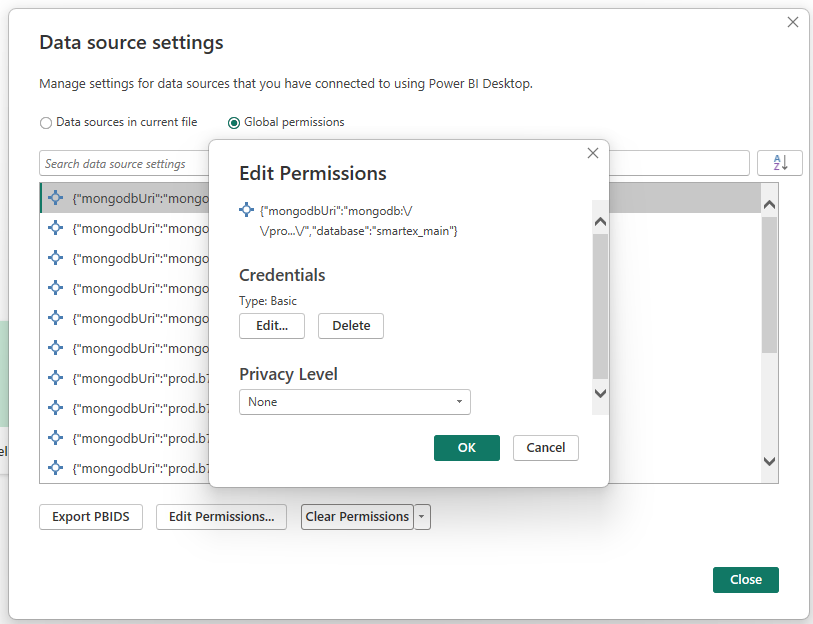
Task: Click the Edit... credentials button
Action: pos(272,326)
